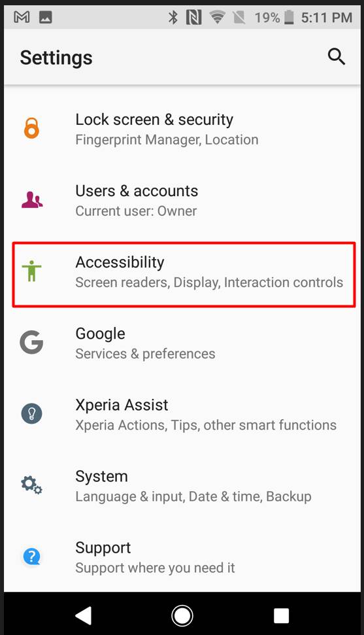Open Lock screen & security settings
Image resolution: width=364 pixels, height=635 pixels.
click(x=182, y=129)
